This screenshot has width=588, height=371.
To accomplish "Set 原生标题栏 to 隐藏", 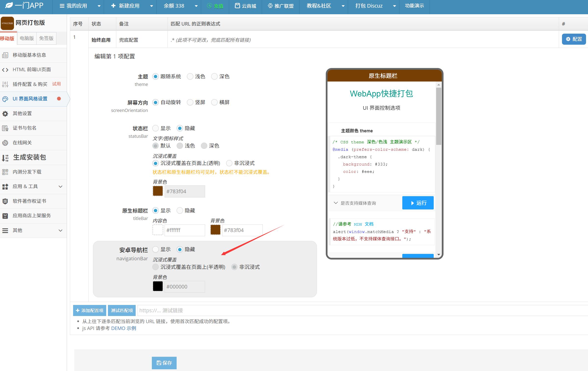I will pos(180,210).
